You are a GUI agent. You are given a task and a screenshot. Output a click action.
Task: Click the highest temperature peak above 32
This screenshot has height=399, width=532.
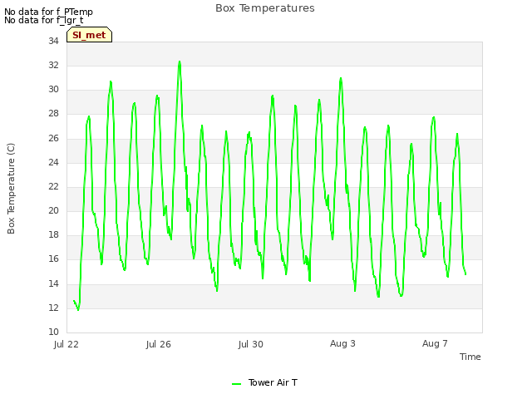point(180,62)
